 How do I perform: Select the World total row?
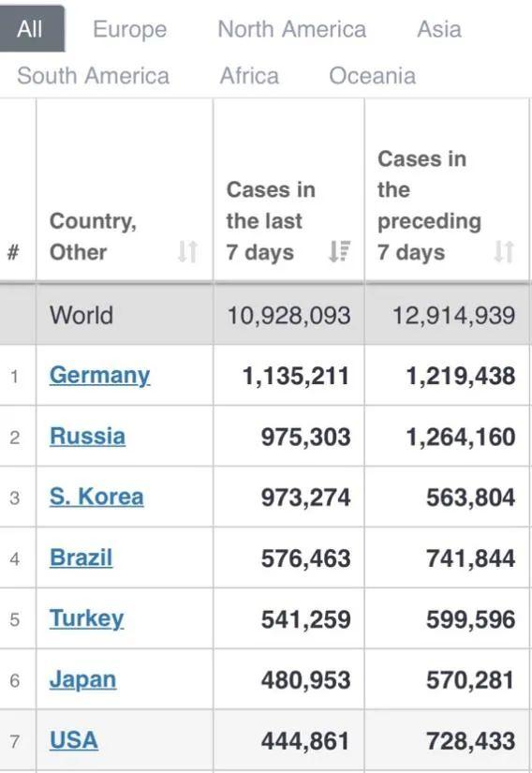266,315
